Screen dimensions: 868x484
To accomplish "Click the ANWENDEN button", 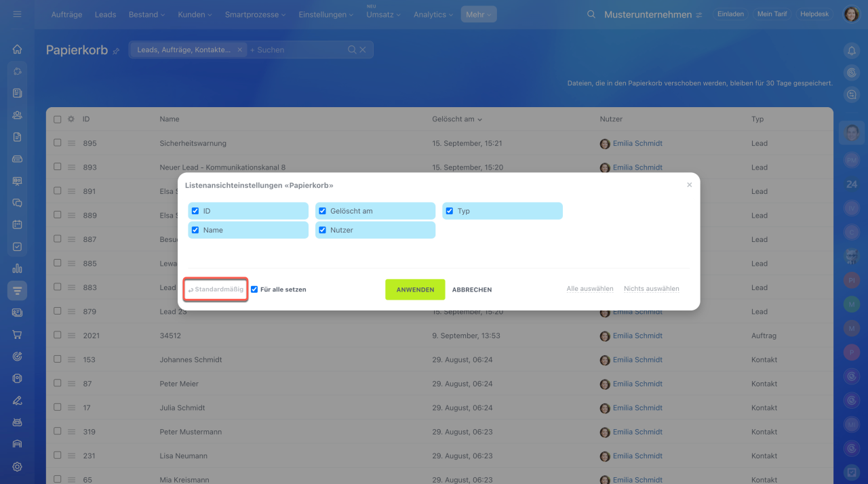I will (x=415, y=289).
